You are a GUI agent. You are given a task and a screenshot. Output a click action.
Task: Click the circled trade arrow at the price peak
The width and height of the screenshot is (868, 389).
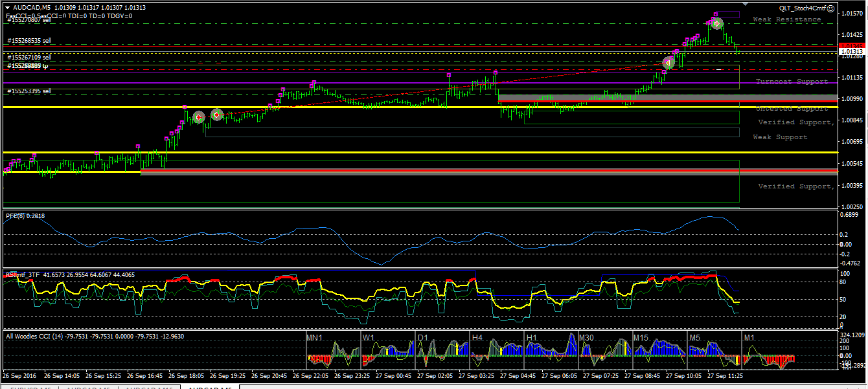pyautogui.click(x=716, y=24)
